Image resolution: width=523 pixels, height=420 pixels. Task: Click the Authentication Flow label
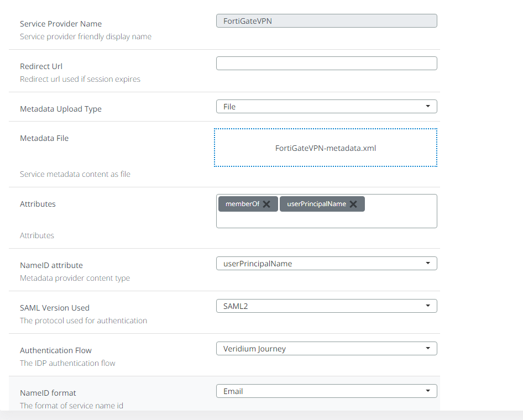pyautogui.click(x=56, y=350)
